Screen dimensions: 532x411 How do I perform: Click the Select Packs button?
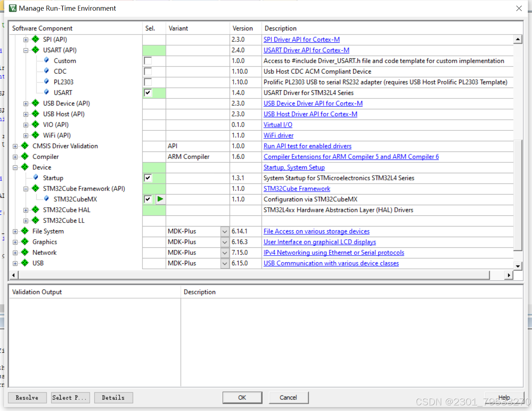(x=70, y=398)
